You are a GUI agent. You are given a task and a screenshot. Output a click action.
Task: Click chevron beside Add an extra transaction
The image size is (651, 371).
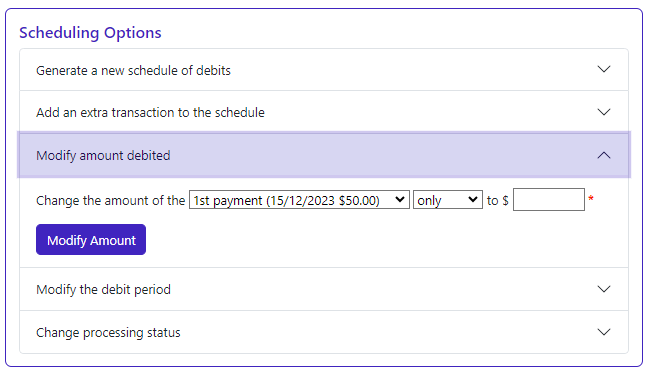[604, 112]
